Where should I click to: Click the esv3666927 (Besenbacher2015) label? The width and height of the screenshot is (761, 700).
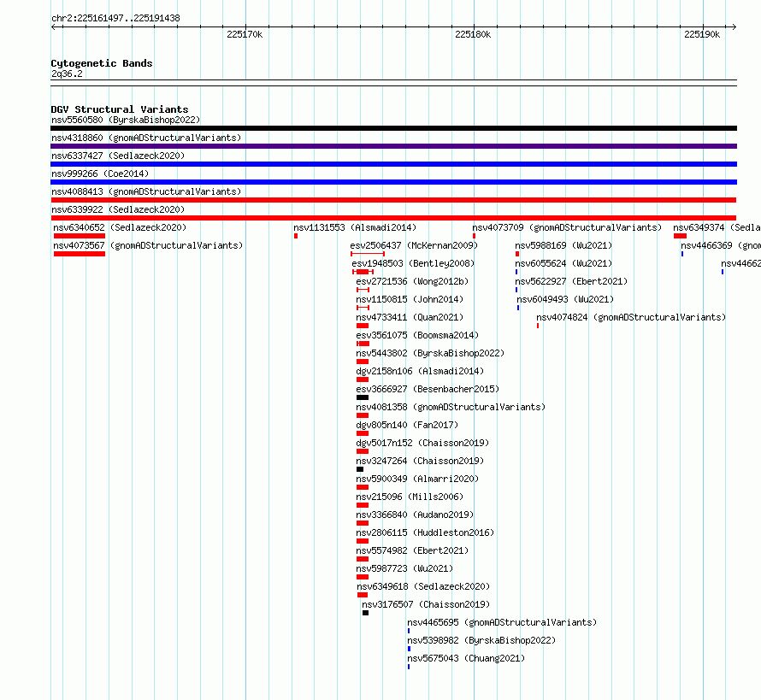428,389
